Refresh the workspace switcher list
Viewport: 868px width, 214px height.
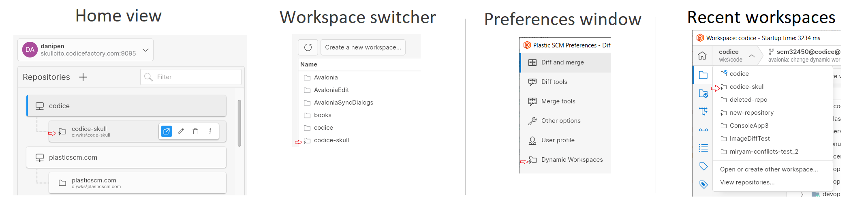(x=308, y=47)
